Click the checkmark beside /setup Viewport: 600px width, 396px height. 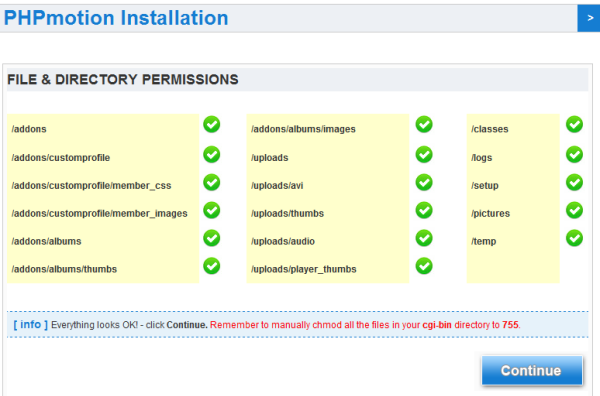(x=574, y=183)
